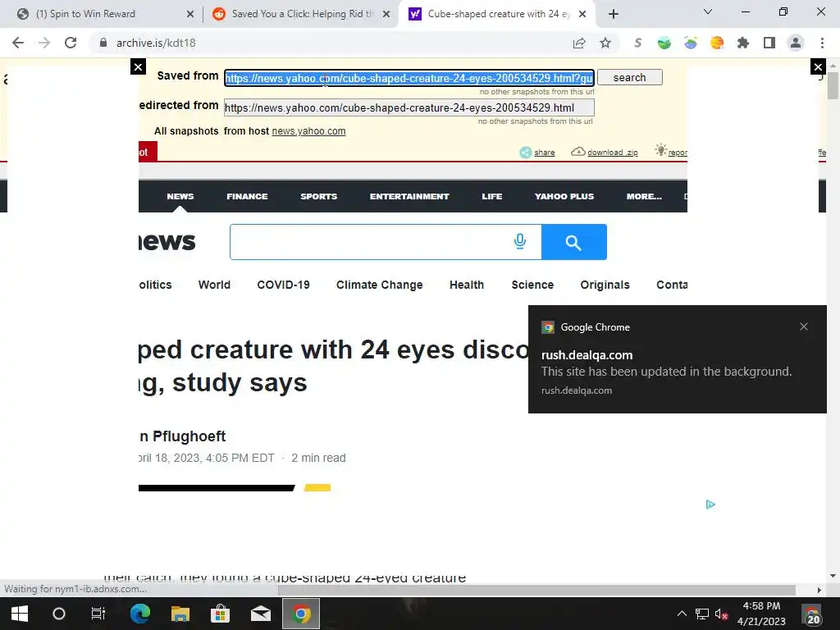This screenshot has height=630, width=840.
Task: Open the Health category
Action: [467, 285]
